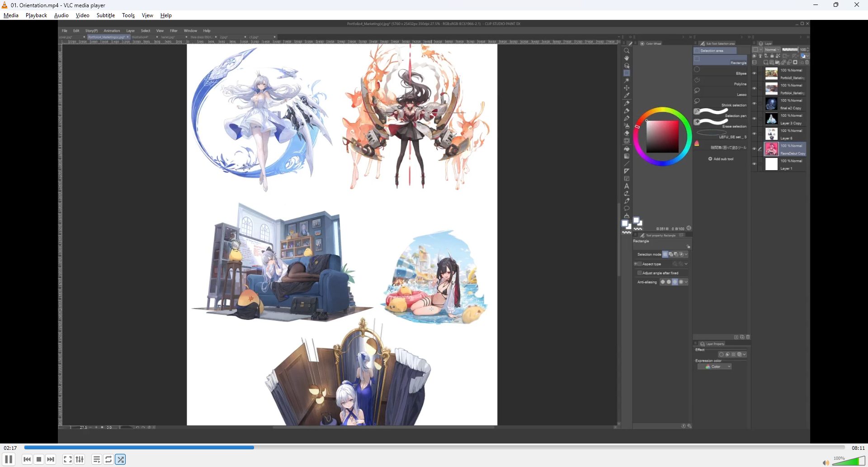868x467 pixels.
Task: Choose the Lasso sub tool
Action: pos(720,93)
